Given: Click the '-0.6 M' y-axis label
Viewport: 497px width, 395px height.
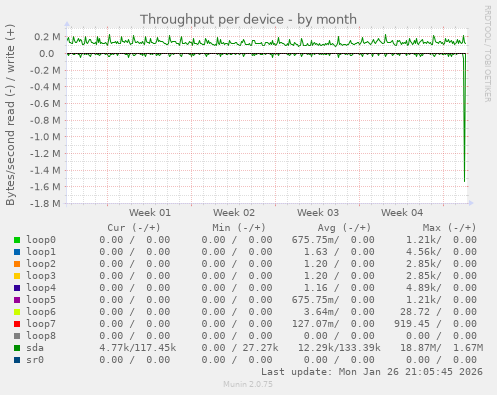Looking at the screenshot, I should pyautogui.click(x=45, y=103).
